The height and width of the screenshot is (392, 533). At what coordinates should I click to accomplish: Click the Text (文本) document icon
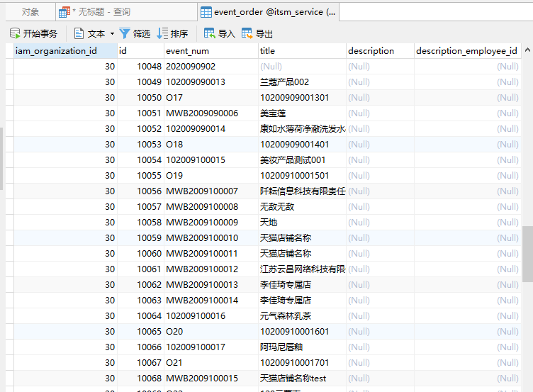79,33
